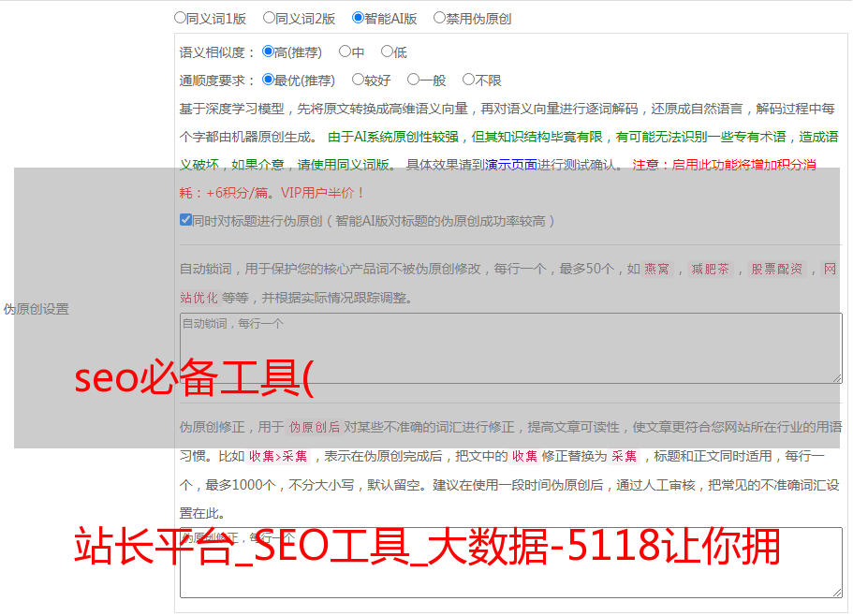This screenshot has height=616, width=853.
Task: Click the 收集>采集 example tag
Action: 278,456
